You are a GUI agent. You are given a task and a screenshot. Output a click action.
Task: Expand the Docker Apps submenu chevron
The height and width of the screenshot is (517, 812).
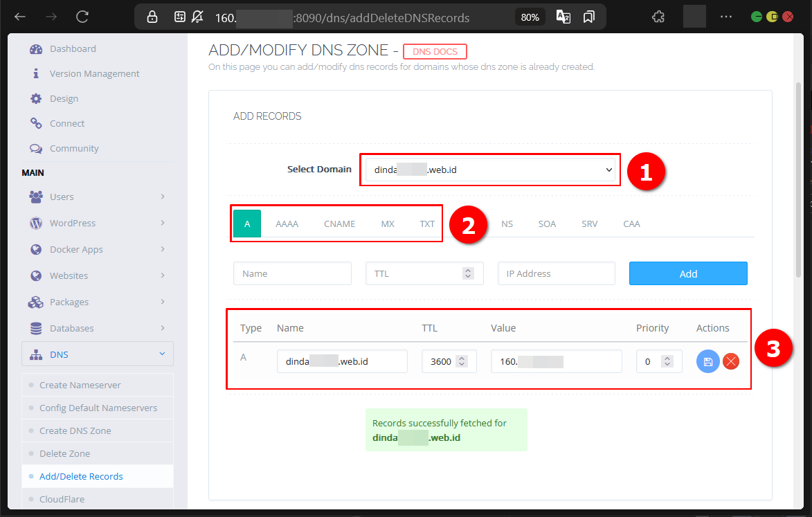(163, 249)
